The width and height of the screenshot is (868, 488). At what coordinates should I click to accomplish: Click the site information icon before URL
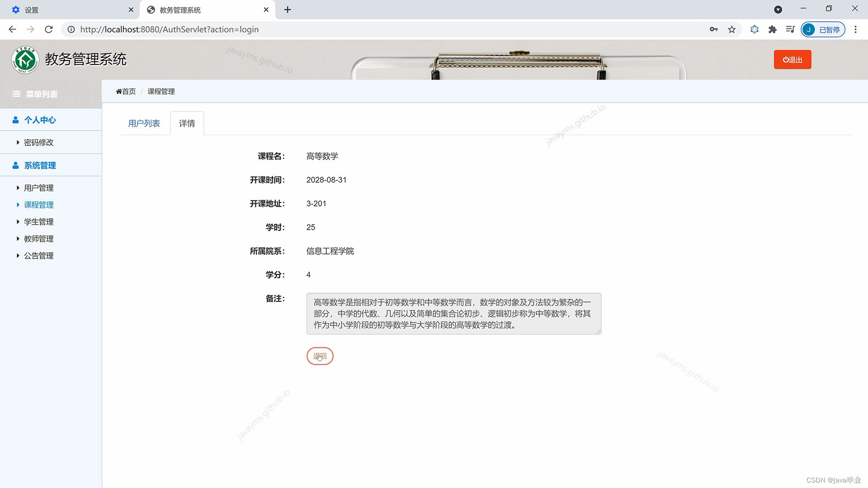coord(71,29)
